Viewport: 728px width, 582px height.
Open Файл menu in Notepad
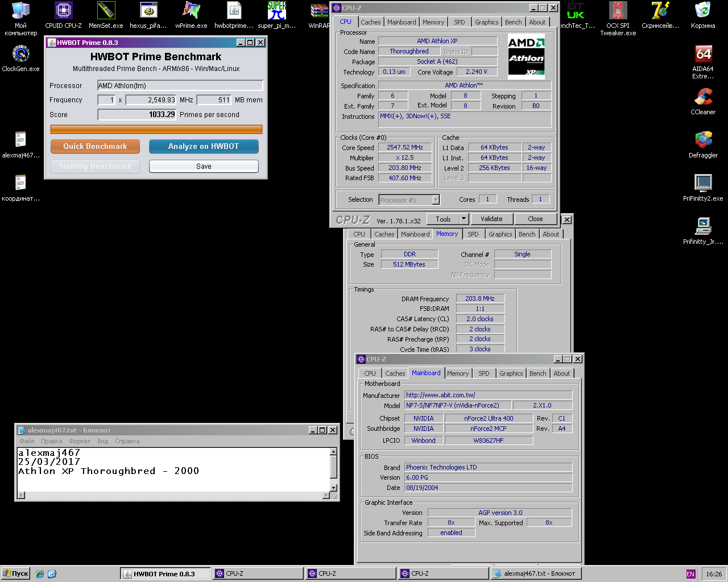pyautogui.click(x=27, y=441)
